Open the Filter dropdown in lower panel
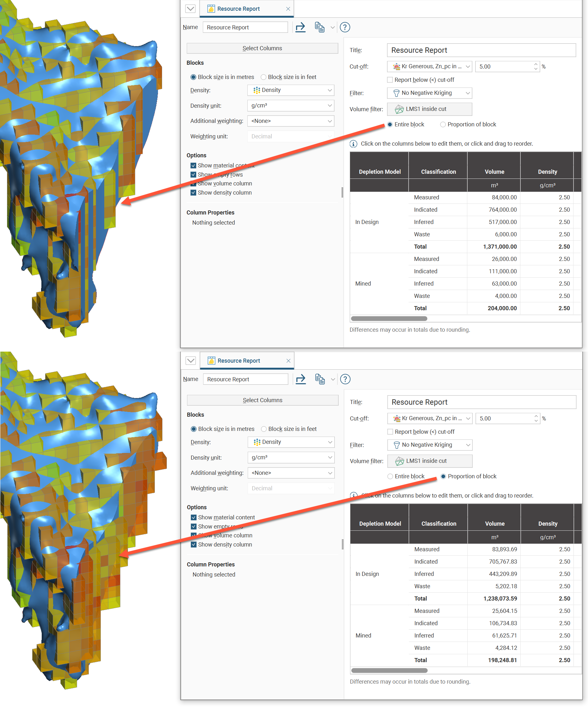 [x=430, y=445]
